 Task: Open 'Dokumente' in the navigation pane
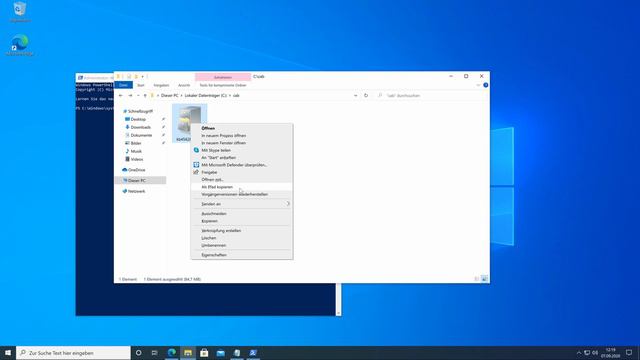point(141,135)
